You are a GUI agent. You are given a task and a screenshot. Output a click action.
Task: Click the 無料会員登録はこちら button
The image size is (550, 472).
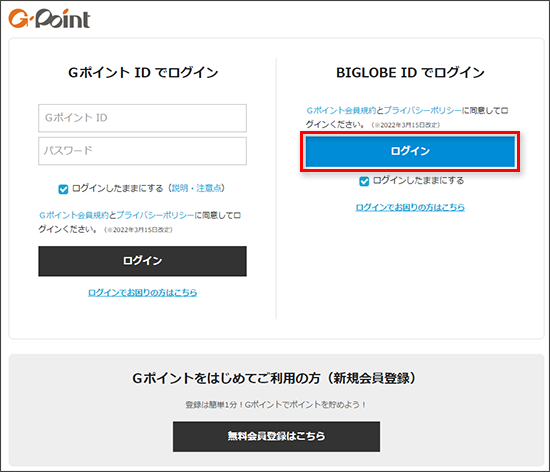pyautogui.click(x=276, y=437)
